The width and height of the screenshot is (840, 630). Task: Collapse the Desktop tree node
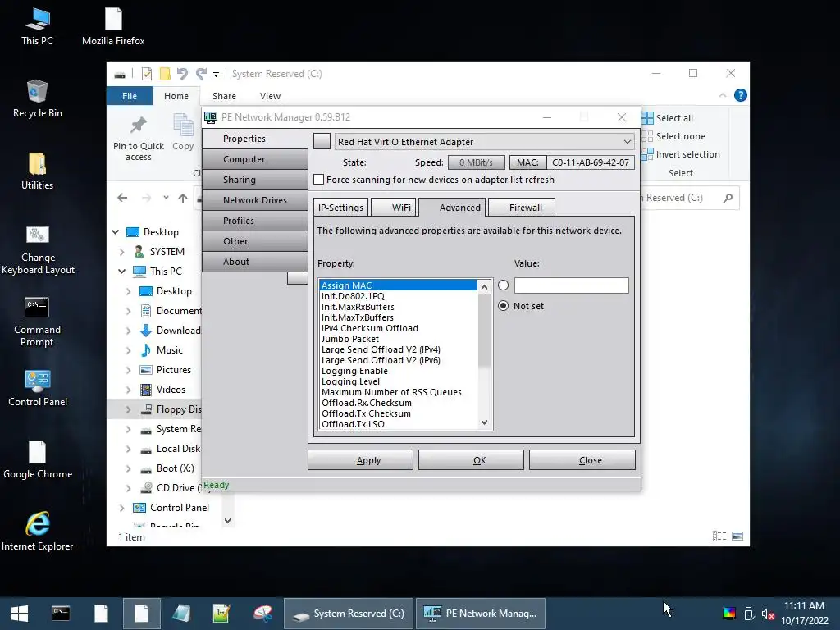(x=116, y=232)
